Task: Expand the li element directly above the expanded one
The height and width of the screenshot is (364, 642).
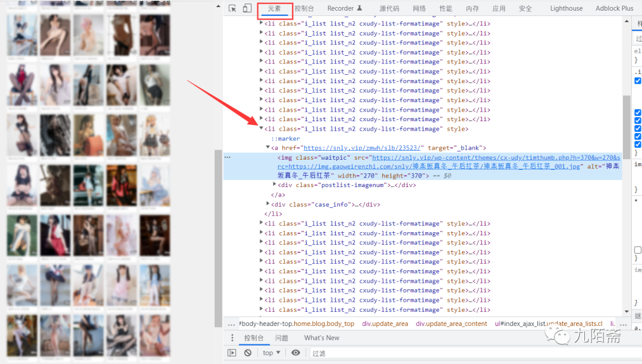Action: coord(261,119)
